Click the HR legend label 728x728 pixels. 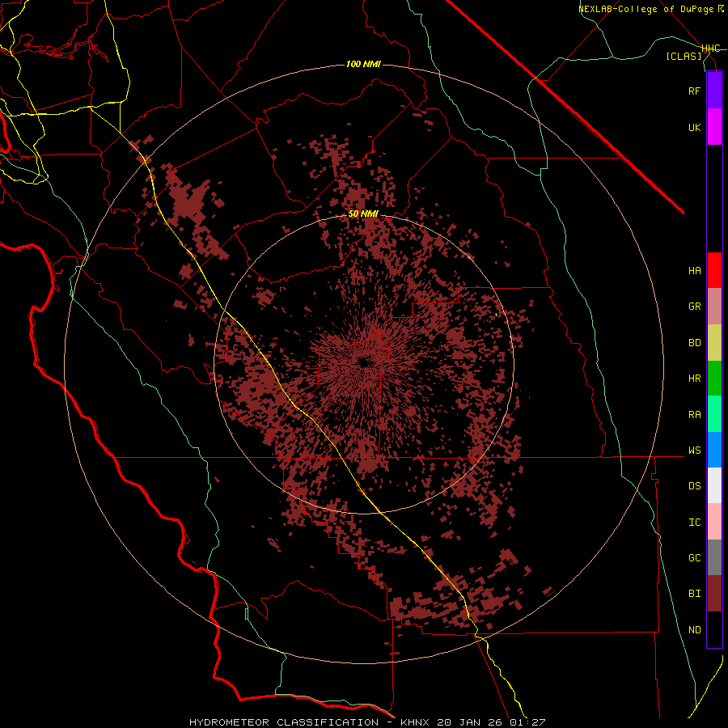pos(695,379)
